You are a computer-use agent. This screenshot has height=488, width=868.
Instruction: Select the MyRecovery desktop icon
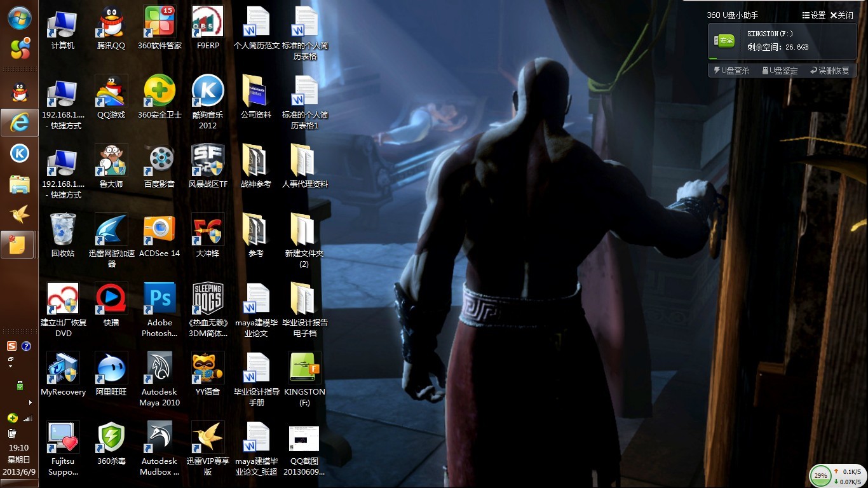click(63, 374)
